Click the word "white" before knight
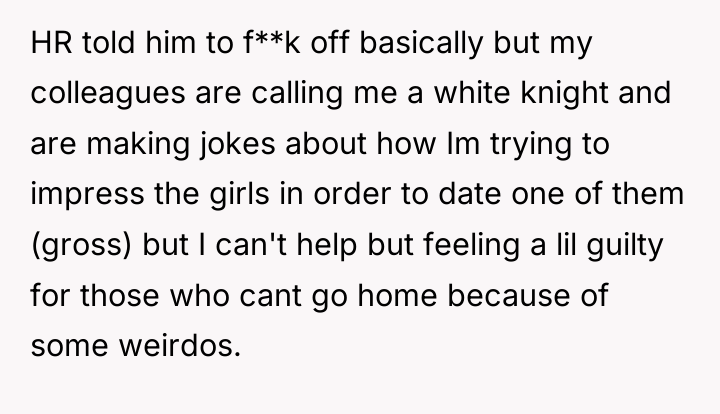 pos(472,93)
